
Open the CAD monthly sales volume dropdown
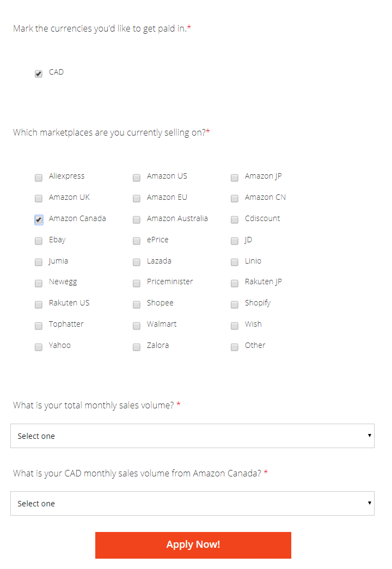(x=193, y=503)
